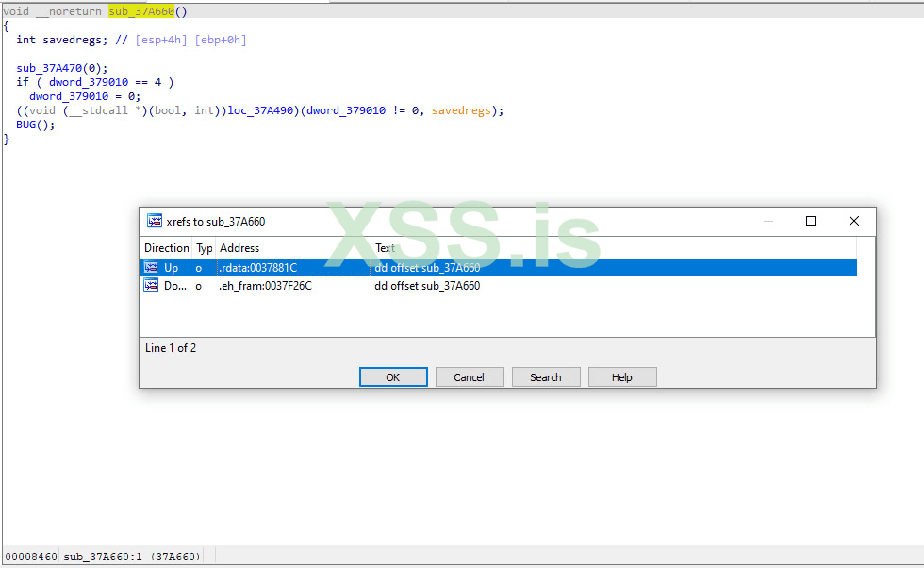Click loc_37A490 in the pseudocode

coord(260,110)
